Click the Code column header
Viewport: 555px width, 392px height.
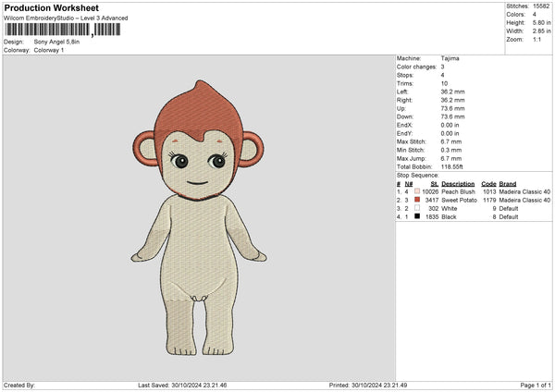coord(488,184)
